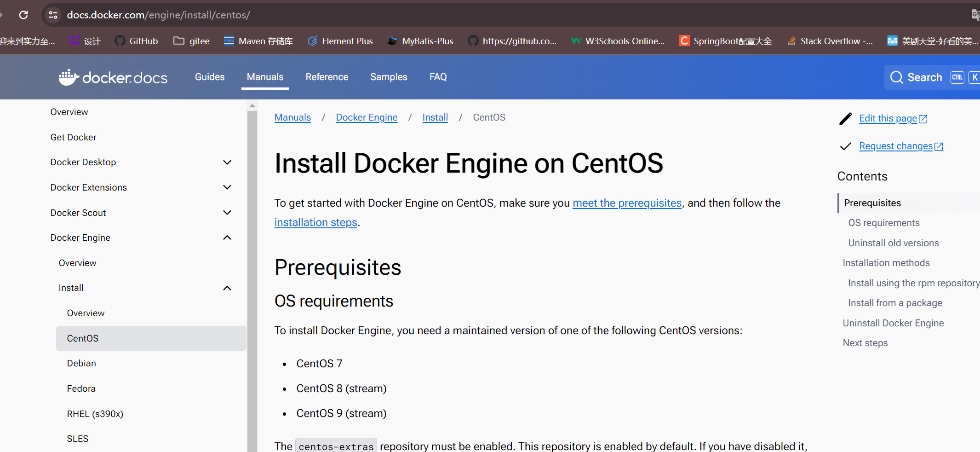Screen dimensions: 980x452
Task: Select Fedora in the sidebar
Action: [x=81, y=388]
